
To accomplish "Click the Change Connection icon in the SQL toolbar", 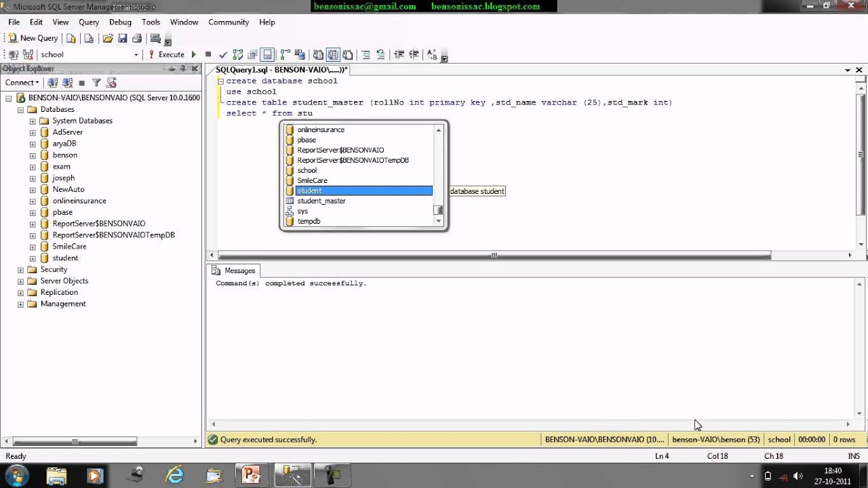I will click(x=28, y=54).
